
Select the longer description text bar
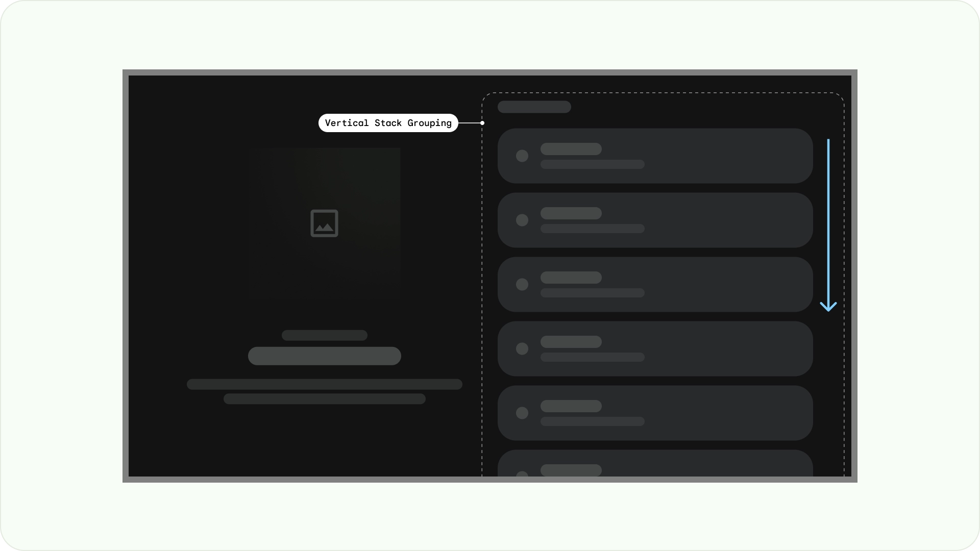click(x=325, y=384)
